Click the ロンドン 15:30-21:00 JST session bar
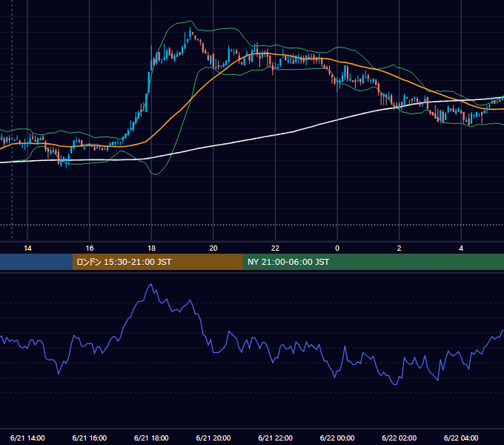The height and width of the screenshot is (445, 504). pos(157,262)
